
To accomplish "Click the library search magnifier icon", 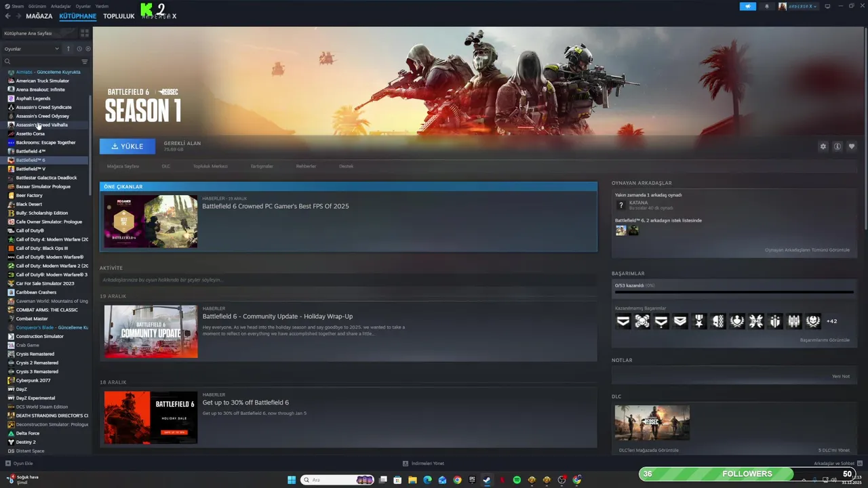I will point(7,62).
